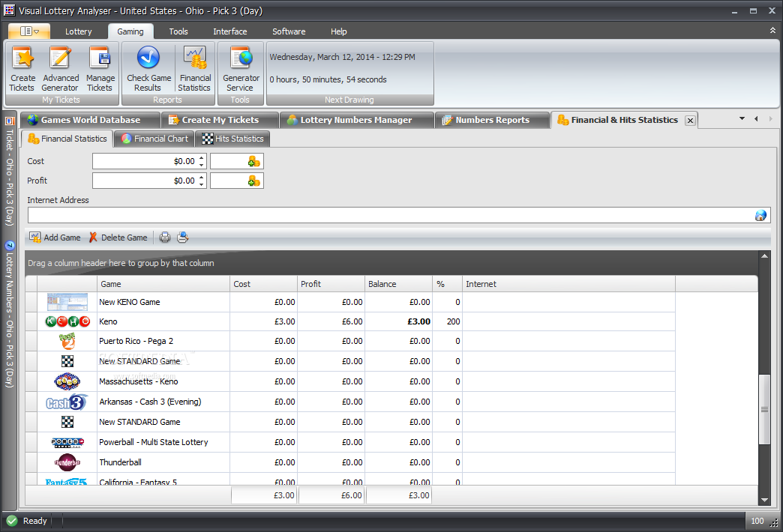Collapse the ribbon with chevron
The image size is (783, 532).
772,31
